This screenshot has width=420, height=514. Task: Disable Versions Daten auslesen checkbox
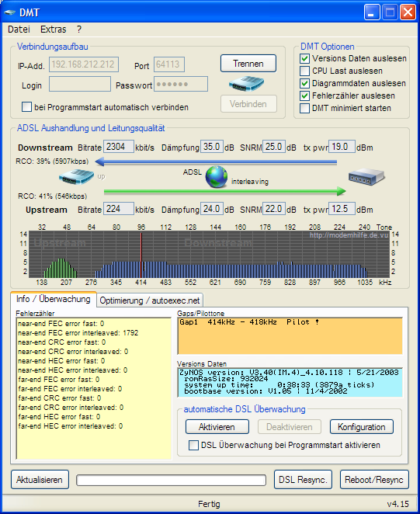[x=304, y=59]
